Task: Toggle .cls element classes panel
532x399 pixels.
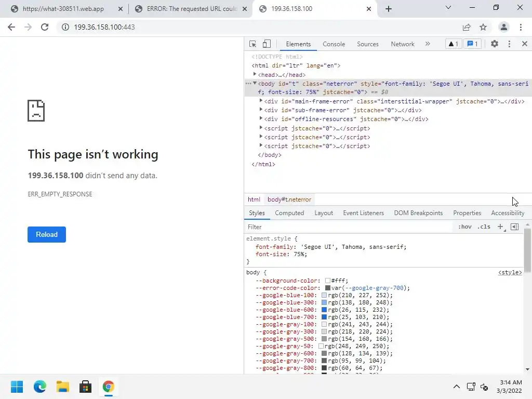Action: [x=484, y=227]
